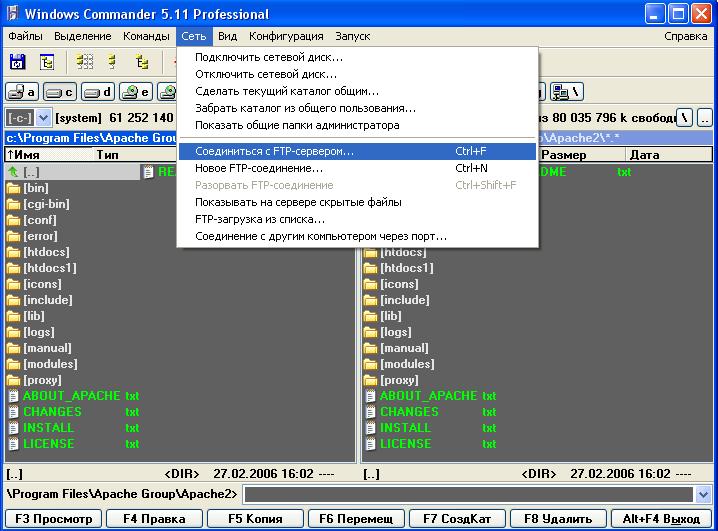Screen dimensions: 718x531
Task: Click the [icons] folder icon in right panel
Action: (370, 284)
